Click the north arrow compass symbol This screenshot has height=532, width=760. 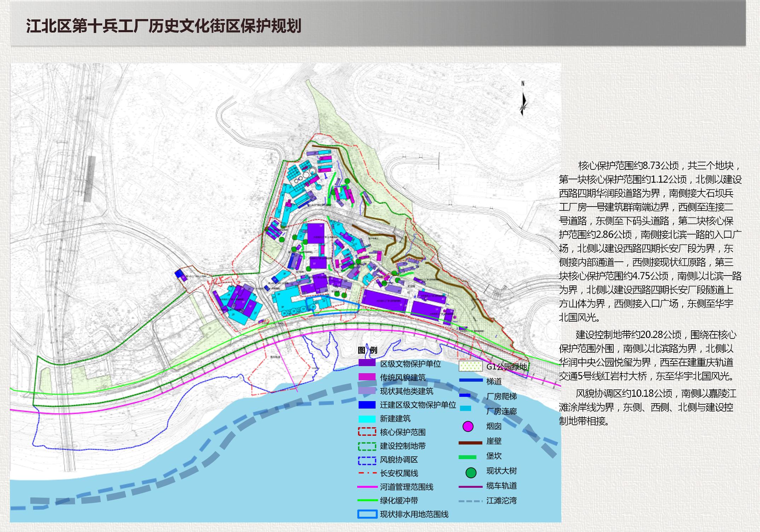click(523, 101)
